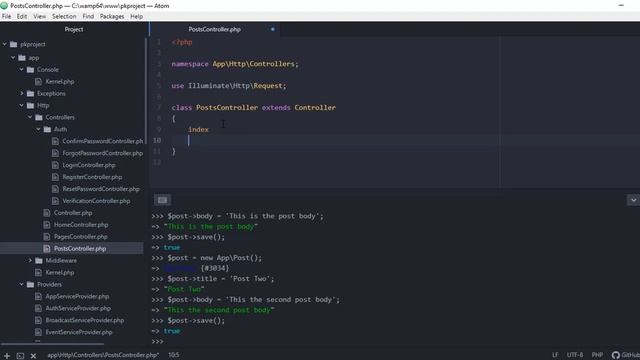This screenshot has width=640, height=360.
Task: Click the class PostsController declaration line
Action: 253,108
